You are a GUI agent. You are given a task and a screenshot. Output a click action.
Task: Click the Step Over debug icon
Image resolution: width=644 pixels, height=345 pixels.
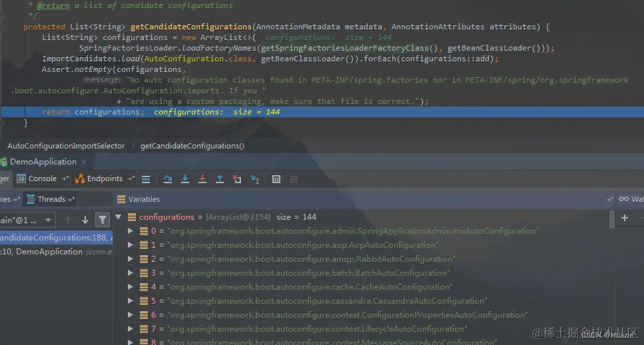[x=168, y=179]
